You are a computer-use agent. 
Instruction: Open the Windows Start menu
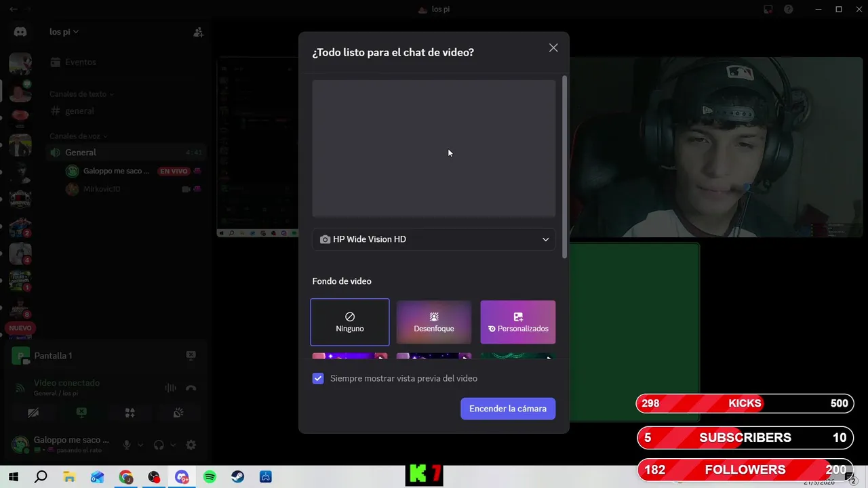[x=13, y=477]
